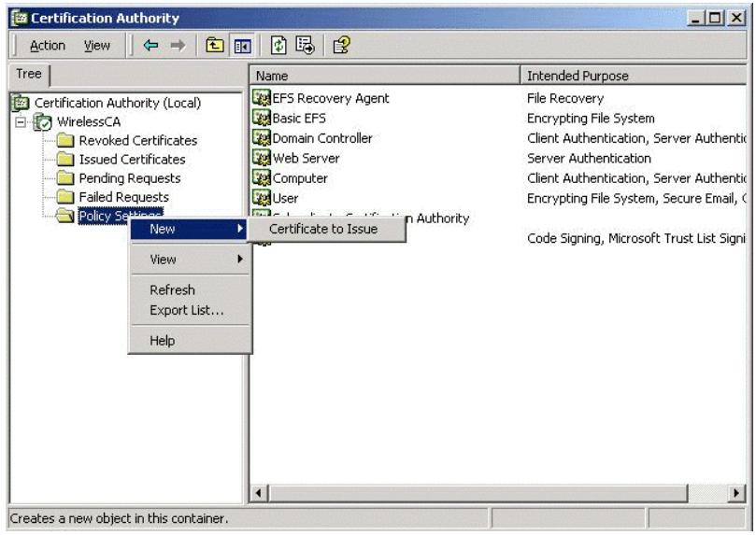756x535 pixels.
Task: Click the Encrypting File System purpose cell
Action: pyautogui.click(x=591, y=118)
